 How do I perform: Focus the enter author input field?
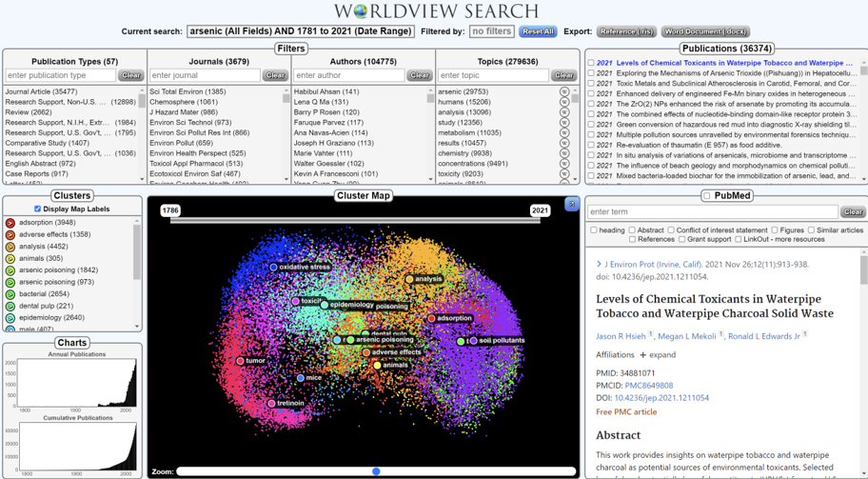348,75
